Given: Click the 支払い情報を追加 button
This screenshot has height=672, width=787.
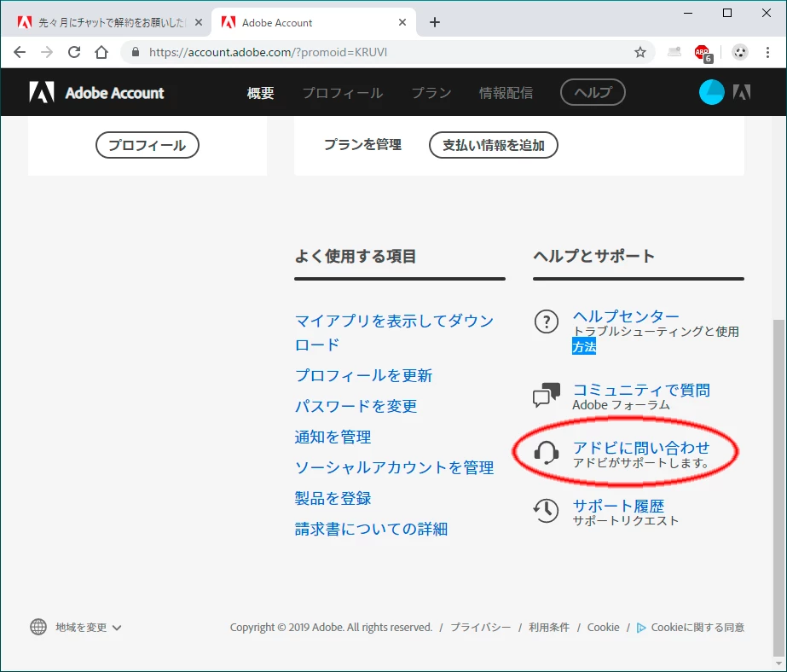Looking at the screenshot, I should [494, 145].
